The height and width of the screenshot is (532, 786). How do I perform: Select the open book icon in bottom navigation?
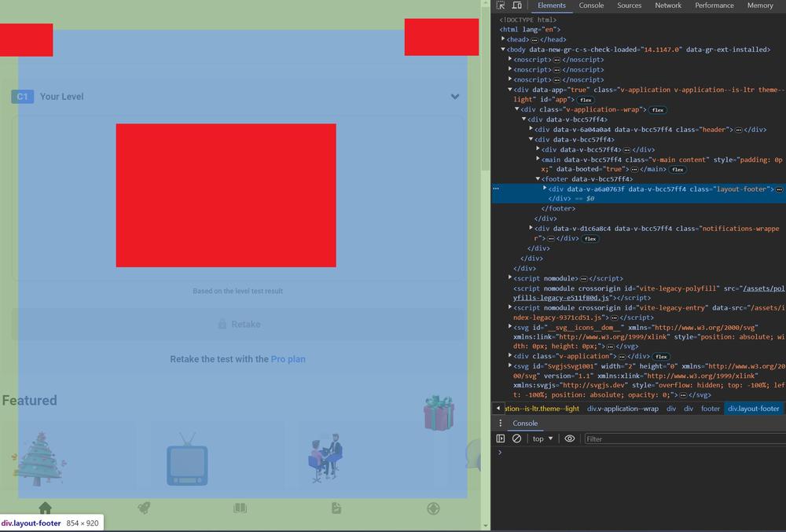[x=240, y=508]
